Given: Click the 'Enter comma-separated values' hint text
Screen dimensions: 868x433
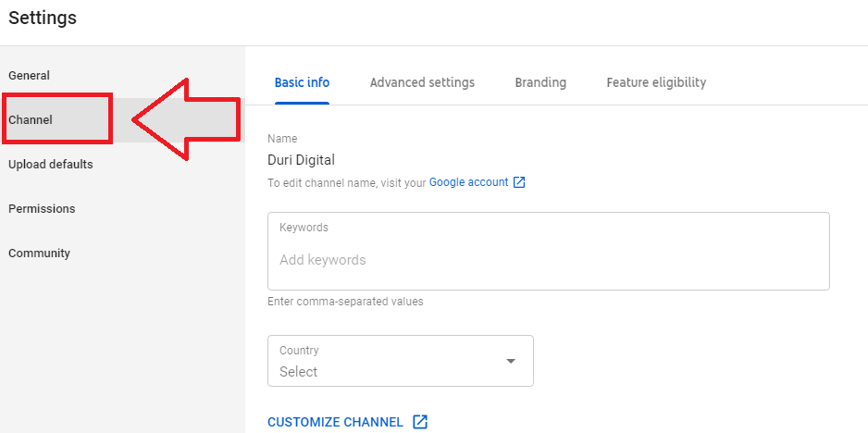Looking at the screenshot, I should 345,302.
